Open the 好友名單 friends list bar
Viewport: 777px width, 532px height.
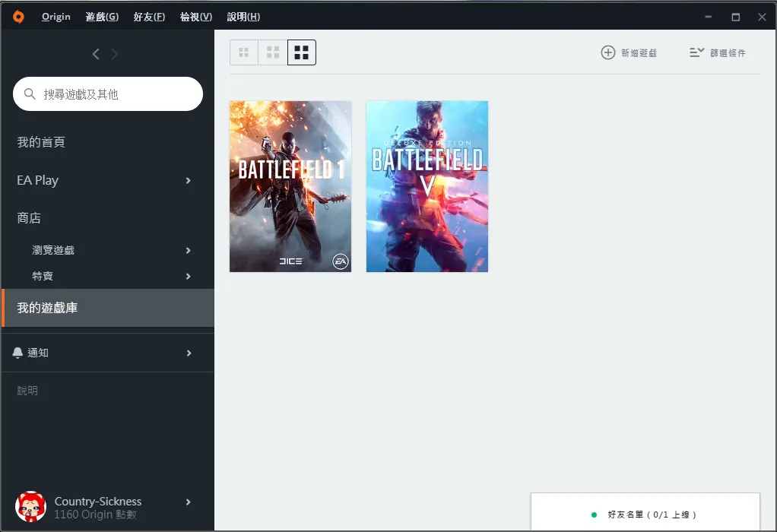click(x=645, y=512)
